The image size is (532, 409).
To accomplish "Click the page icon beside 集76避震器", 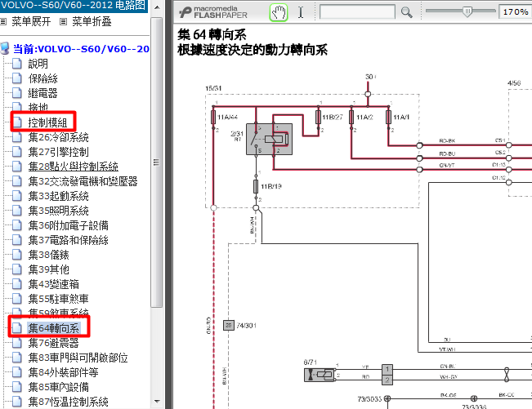I will click(17, 343).
